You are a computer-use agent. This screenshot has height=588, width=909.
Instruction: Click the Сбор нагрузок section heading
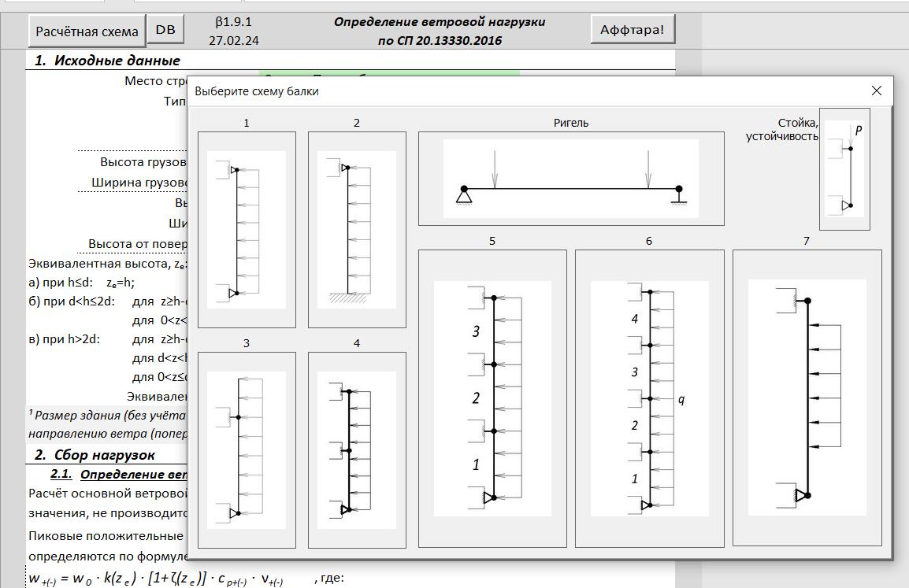point(95,455)
